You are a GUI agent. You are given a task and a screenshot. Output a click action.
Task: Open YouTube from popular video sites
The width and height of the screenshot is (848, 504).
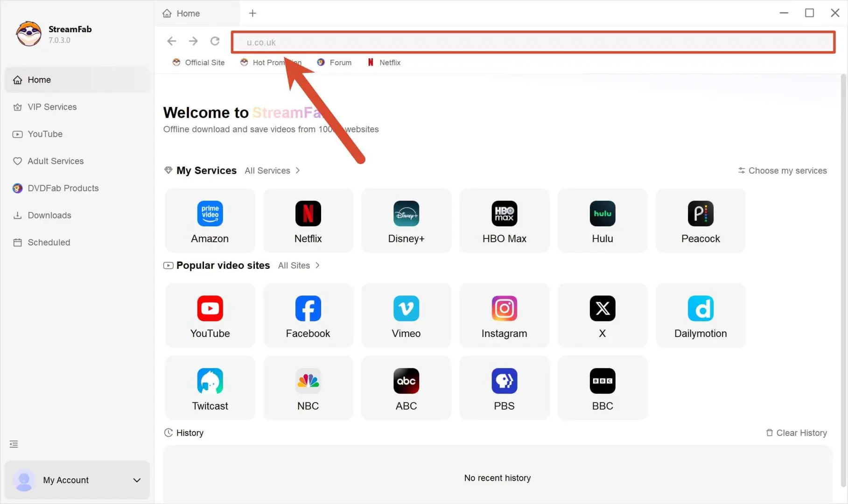(x=210, y=315)
